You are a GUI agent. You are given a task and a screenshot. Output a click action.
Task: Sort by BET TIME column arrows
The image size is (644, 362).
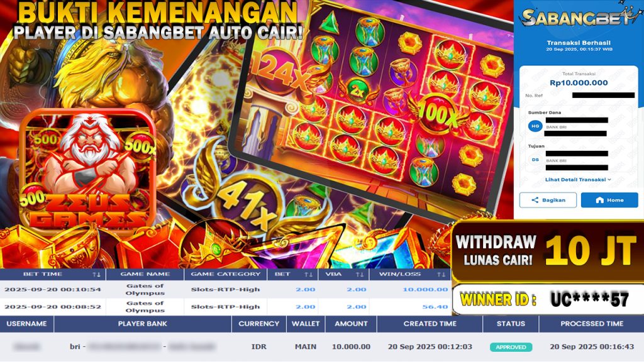[x=96, y=274]
